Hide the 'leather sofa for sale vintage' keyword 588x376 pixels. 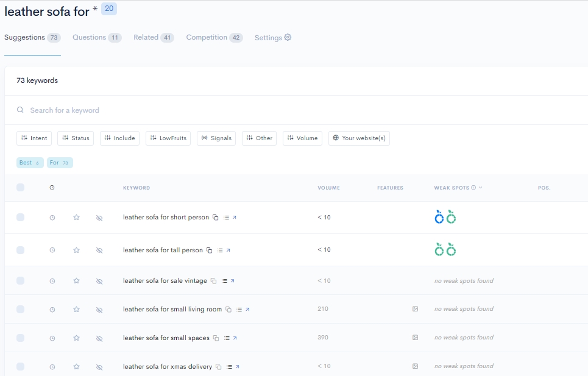(x=99, y=281)
